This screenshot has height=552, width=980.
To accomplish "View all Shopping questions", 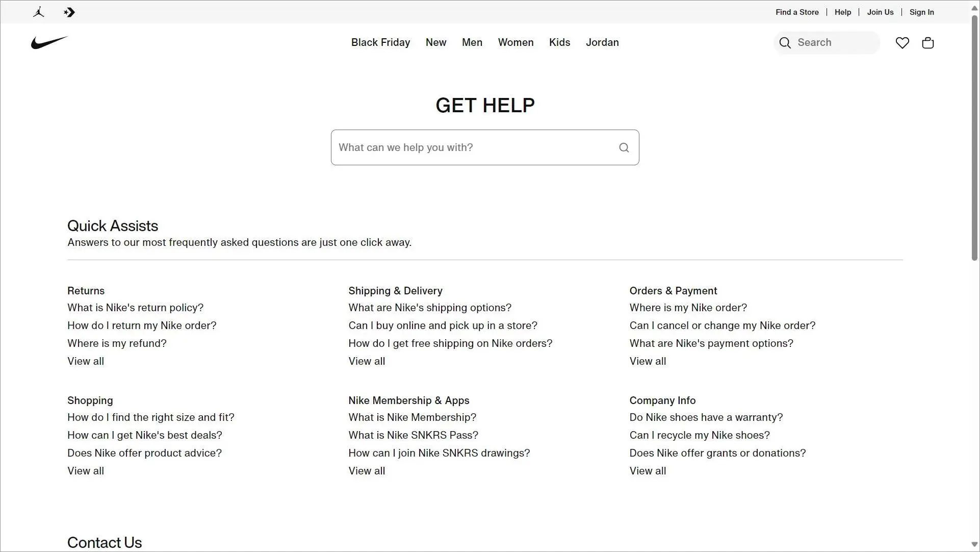I will (x=86, y=471).
